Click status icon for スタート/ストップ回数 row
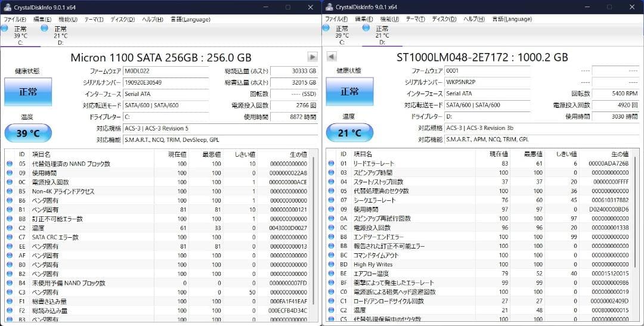 pyautogui.click(x=332, y=182)
